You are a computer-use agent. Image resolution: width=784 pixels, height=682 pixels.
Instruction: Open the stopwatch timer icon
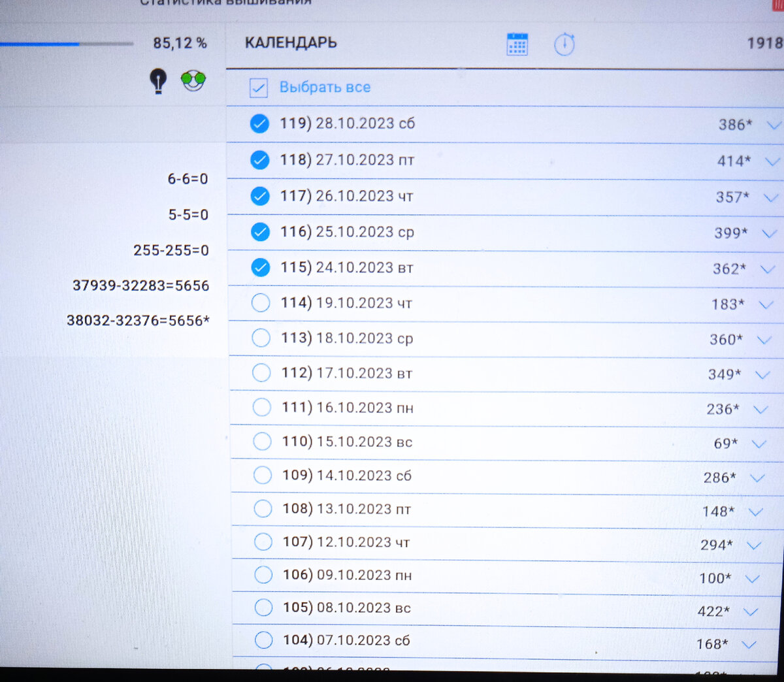(564, 44)
